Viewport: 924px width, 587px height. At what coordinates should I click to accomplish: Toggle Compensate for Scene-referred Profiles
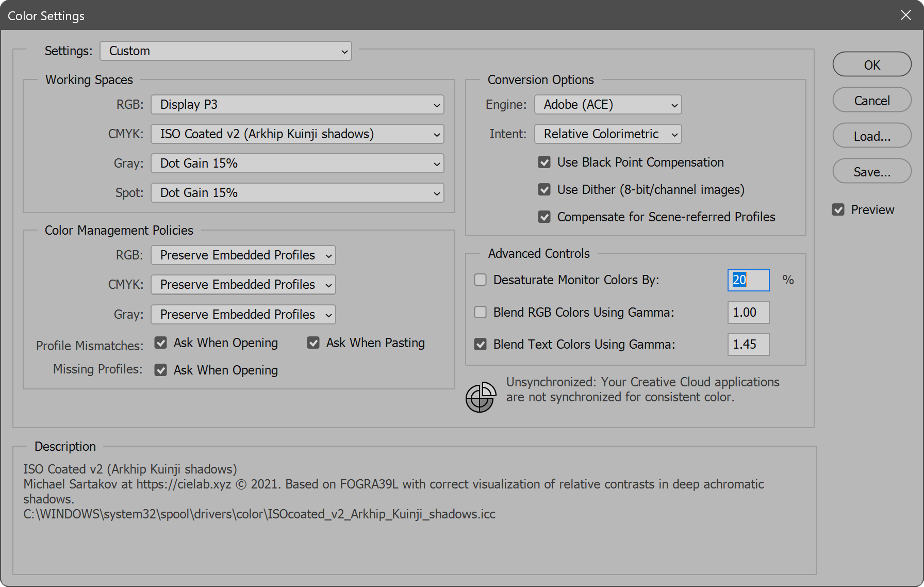click(x=544, y=217)
